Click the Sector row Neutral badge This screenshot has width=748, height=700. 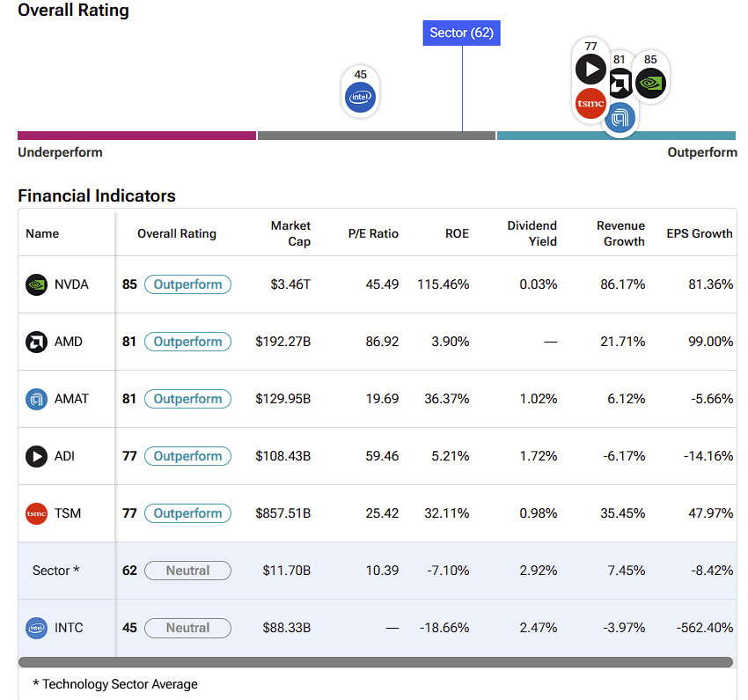coord(188,571)
